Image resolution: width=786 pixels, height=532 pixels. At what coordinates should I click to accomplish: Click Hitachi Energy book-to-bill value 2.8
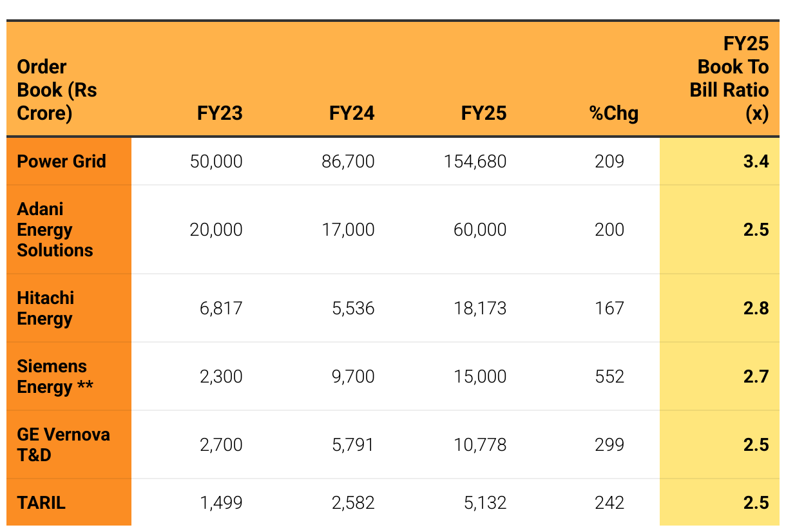click(756, 308)
